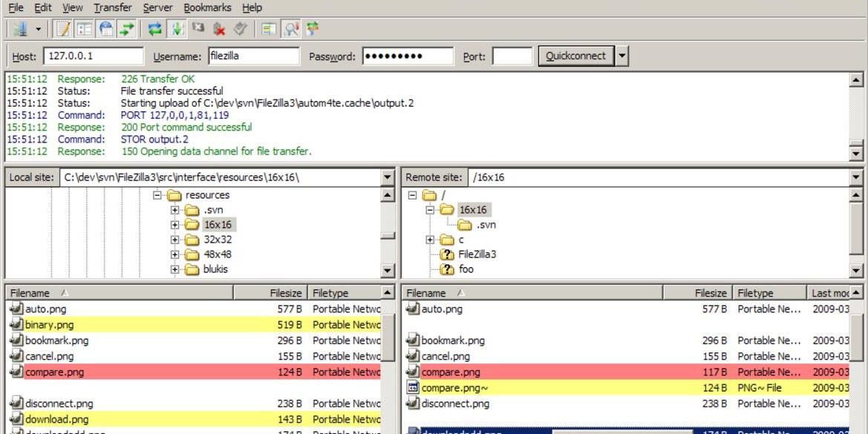Toggle remote directory tree display
This screenshot has width=868, height=434.
point(105,29)
